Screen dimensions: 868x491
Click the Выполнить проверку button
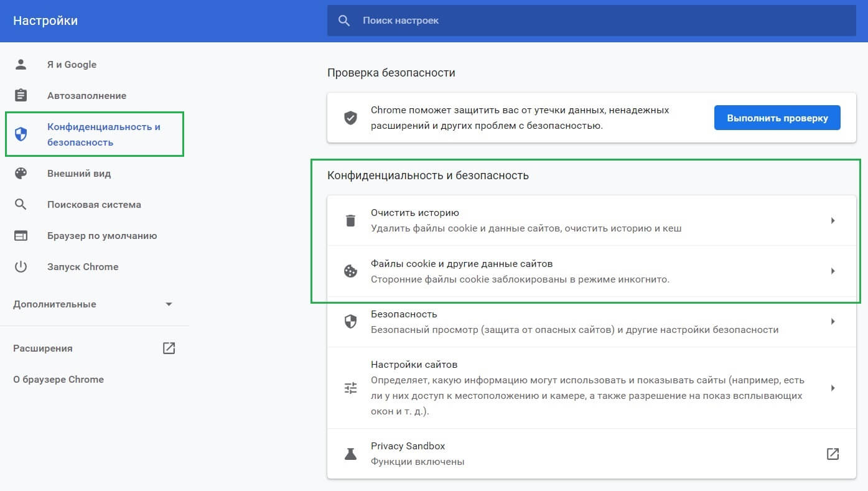click(x=777, y=118)
